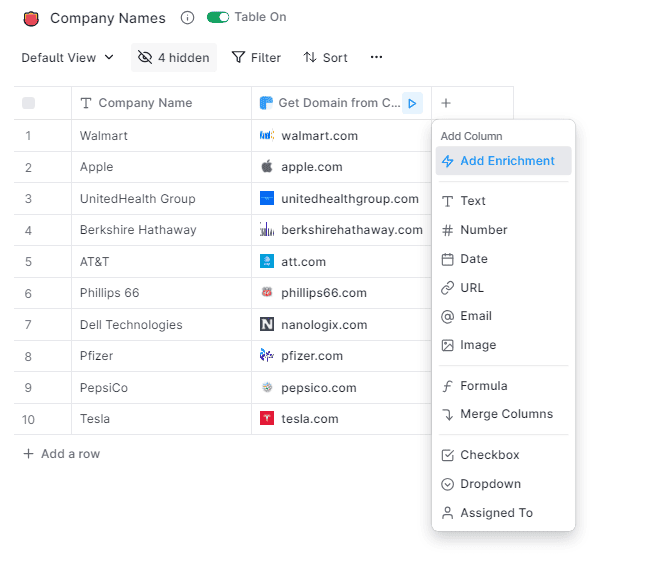Select row number 1
This screenshot has width=646, height=561.
(28, 136)
